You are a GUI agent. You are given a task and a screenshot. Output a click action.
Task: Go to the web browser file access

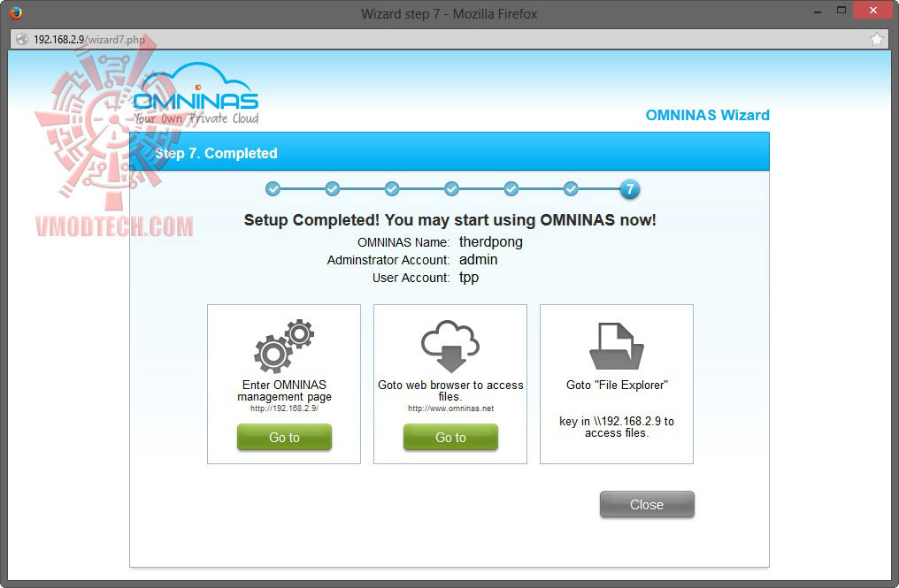[x=450, y=438]
